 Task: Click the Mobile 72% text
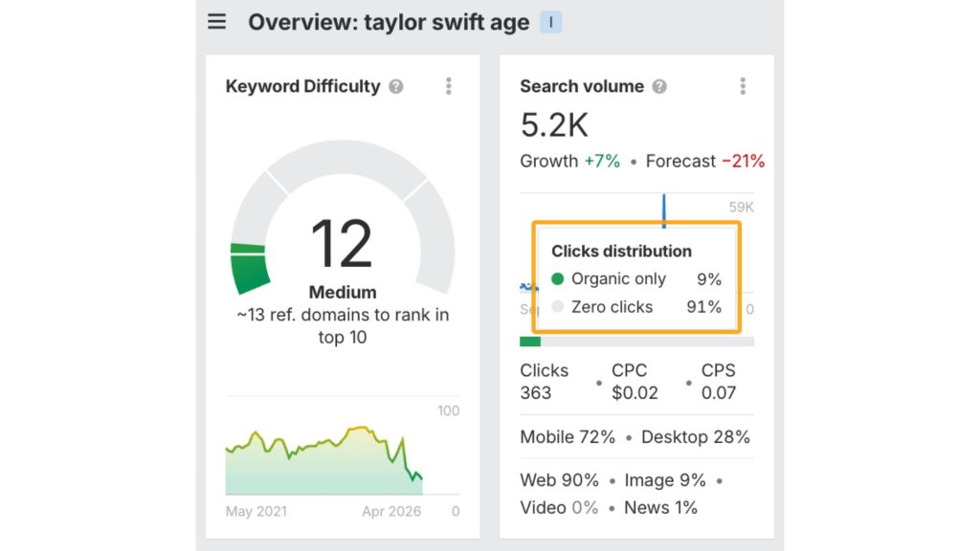tap(568, 436)
